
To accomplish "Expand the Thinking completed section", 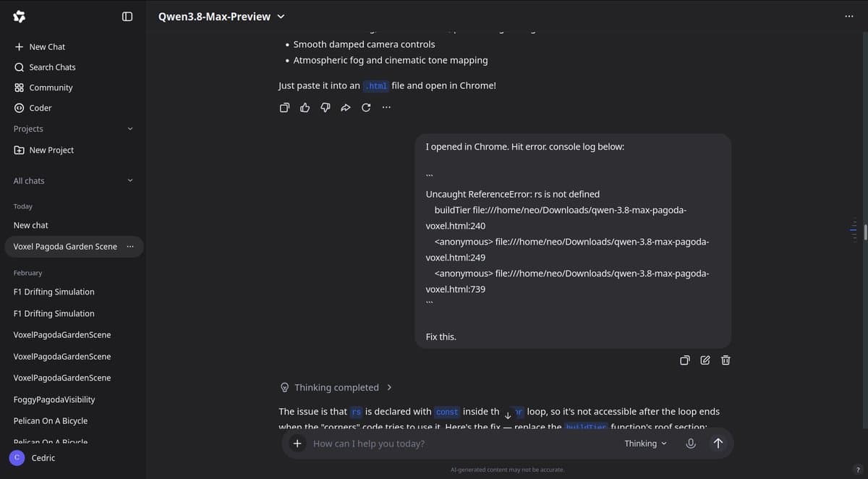I will point(336,387).
